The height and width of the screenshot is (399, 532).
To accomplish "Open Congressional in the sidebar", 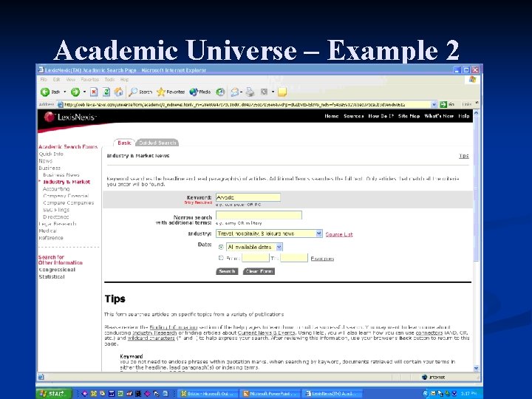I will [57, 270].
